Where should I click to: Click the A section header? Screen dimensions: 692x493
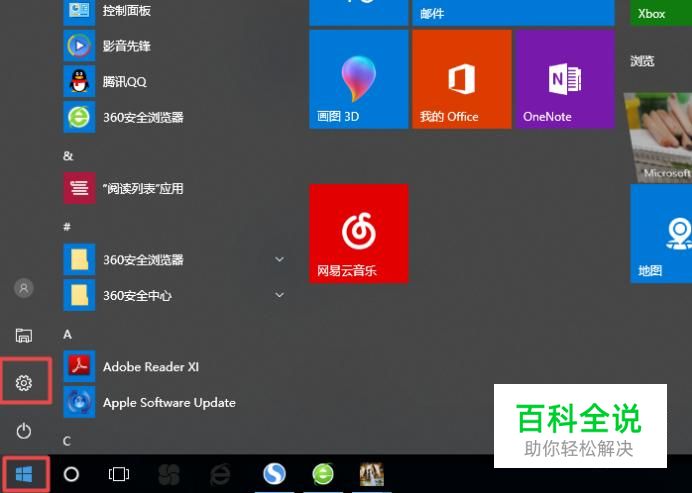(x=67, y=335)
